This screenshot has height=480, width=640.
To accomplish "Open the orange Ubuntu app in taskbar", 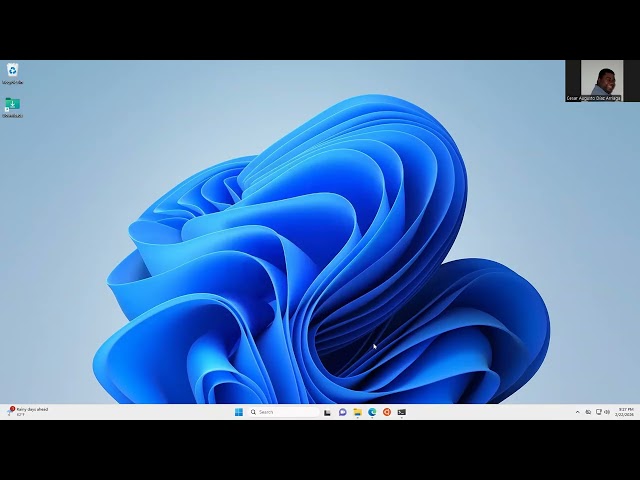I will click(x=387, y=412).
